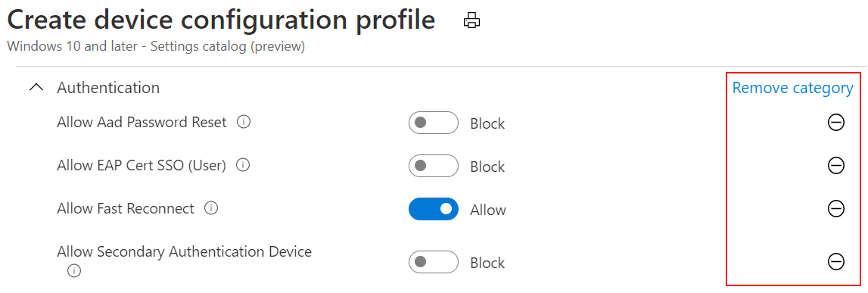This screenshot has width=868, height=293.
Task: Click the print icon beside the page title
Action: tap(471, 21)
